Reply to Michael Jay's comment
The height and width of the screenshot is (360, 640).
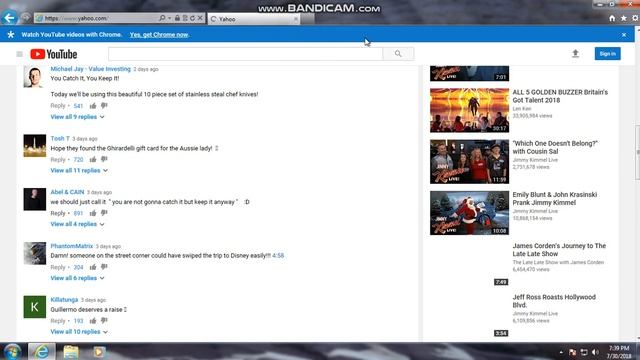click(x=58, y=106)
